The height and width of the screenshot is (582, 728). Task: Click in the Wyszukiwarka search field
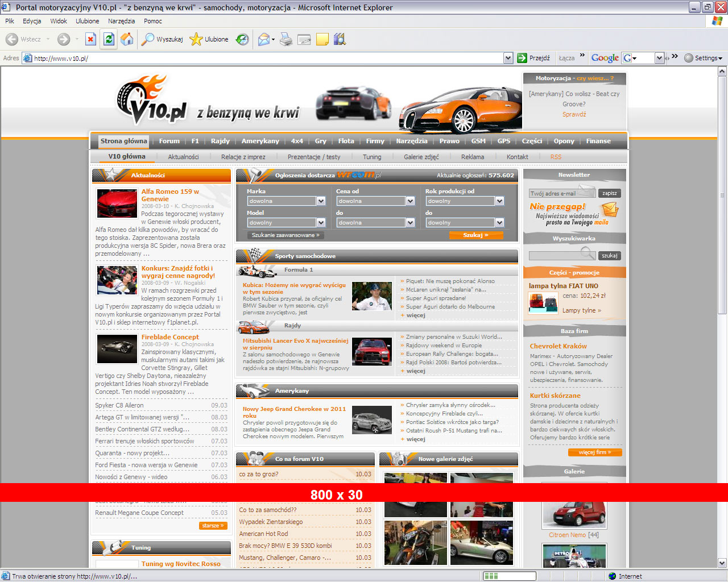[562, 256]
